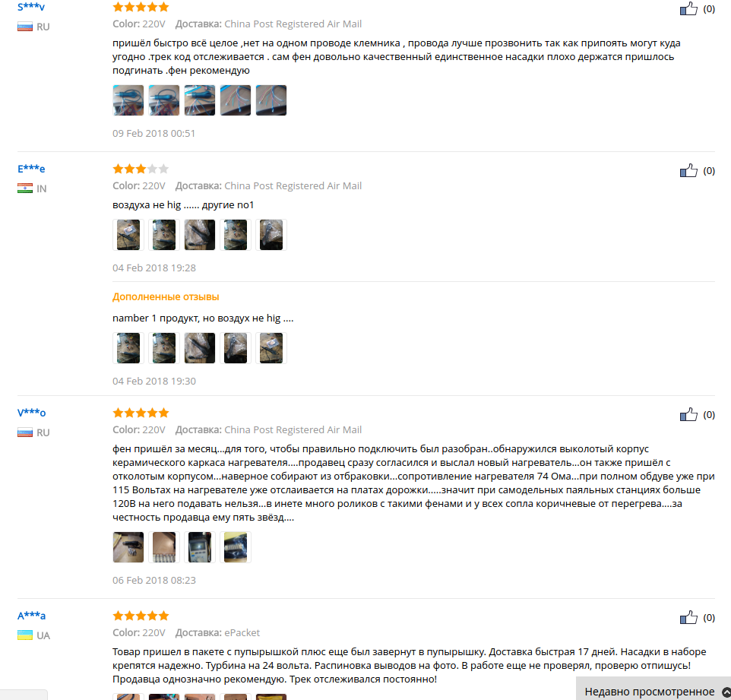Click the India flag beside E***e
This screenshot has width=731, height=700.
(x=25, y=188)
